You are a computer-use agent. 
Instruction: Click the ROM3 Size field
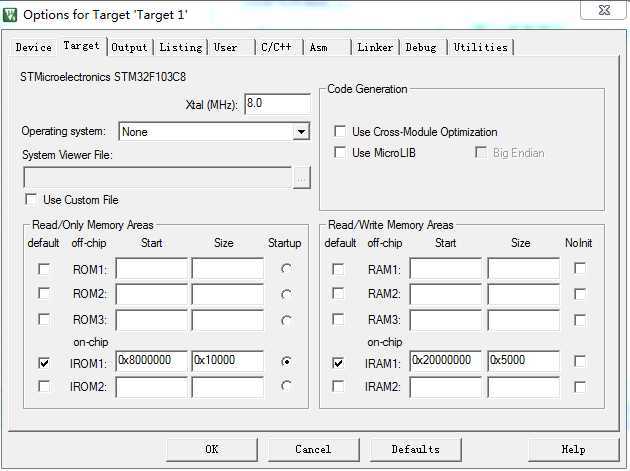click(228, 320)
